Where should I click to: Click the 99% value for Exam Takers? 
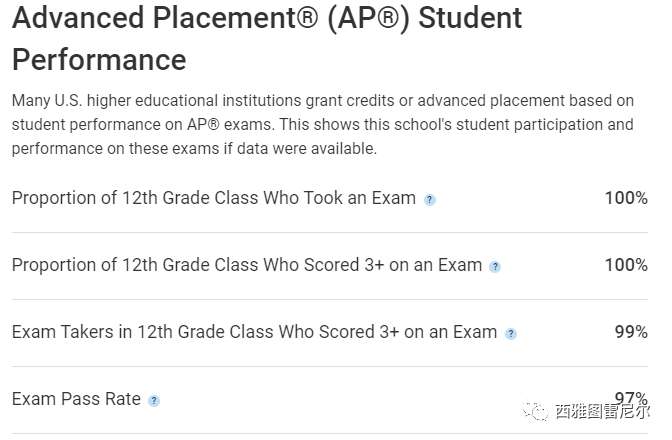pyautogui.click(x=631, y=332)
